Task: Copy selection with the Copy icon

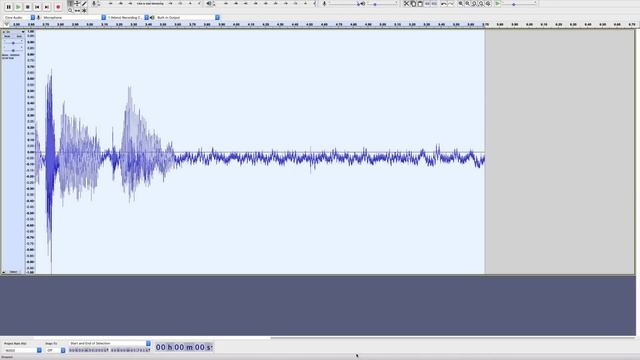Action: point(413,4)
